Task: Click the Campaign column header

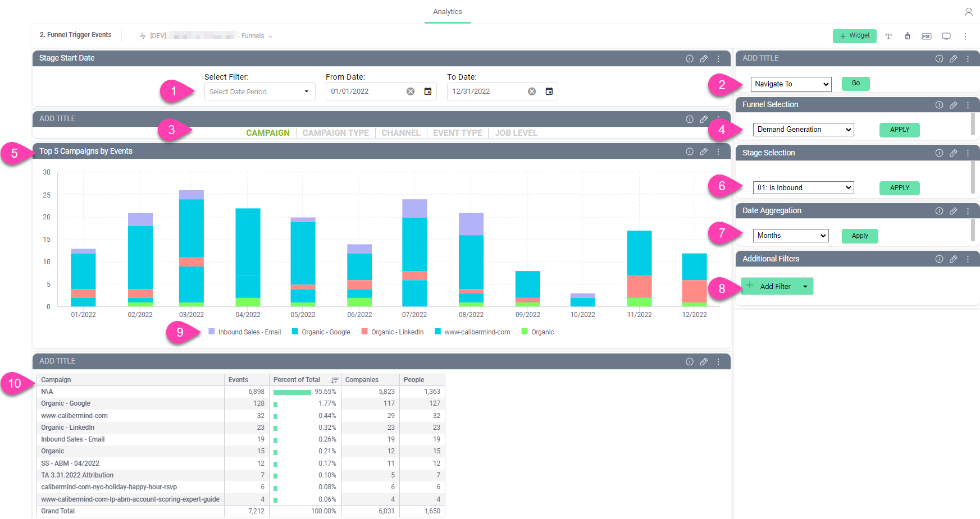Action: pos(130,380)
